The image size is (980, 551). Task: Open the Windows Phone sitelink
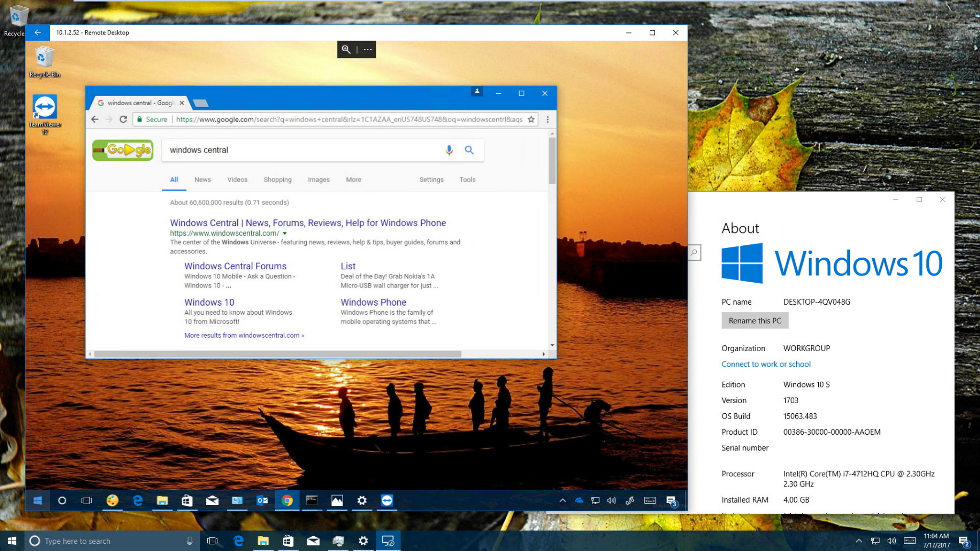coord(373,302)
